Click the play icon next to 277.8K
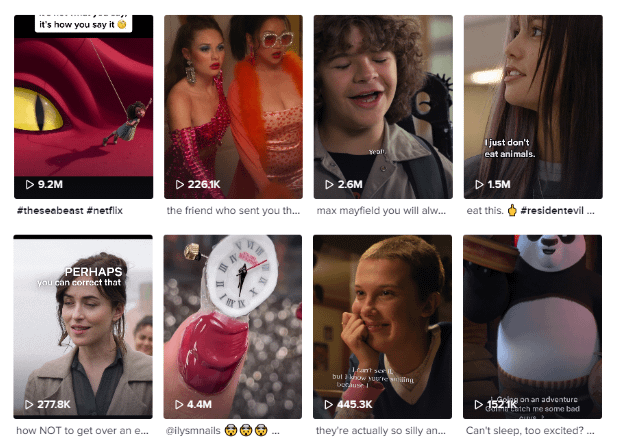 coord(29,404)
